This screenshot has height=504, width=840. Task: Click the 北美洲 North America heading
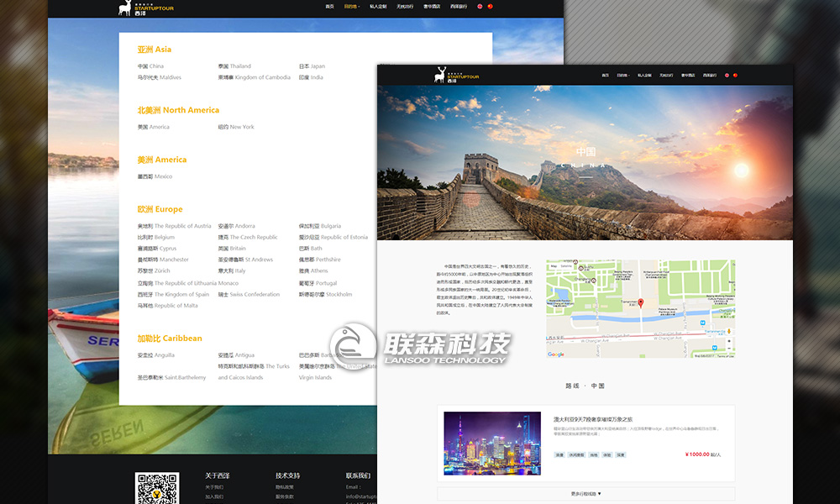178,110
